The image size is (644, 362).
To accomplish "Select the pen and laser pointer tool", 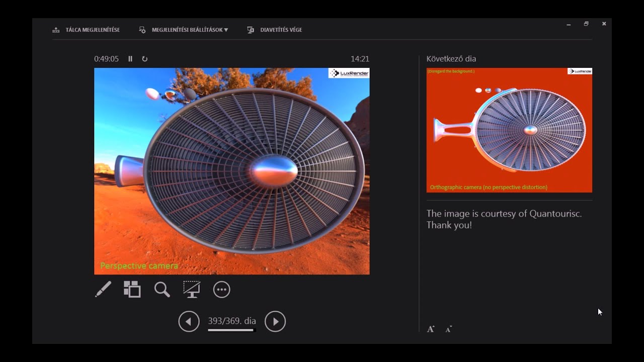I will 103,289.
